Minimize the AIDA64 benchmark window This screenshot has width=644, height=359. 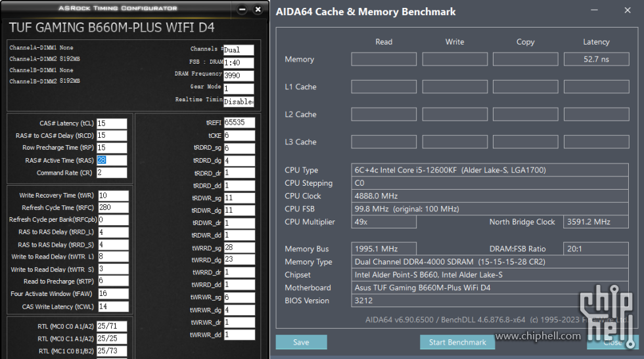point(594,10)
